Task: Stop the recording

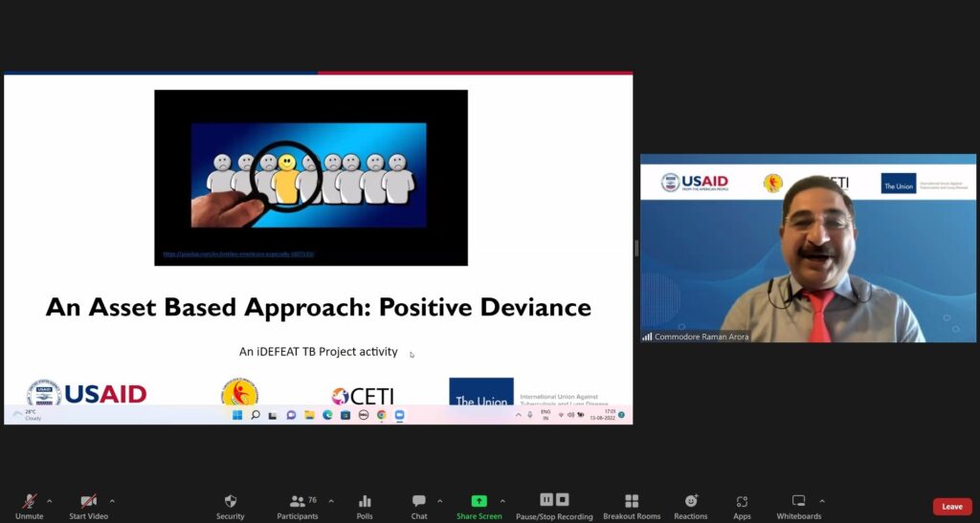Action: pos(563,499)
